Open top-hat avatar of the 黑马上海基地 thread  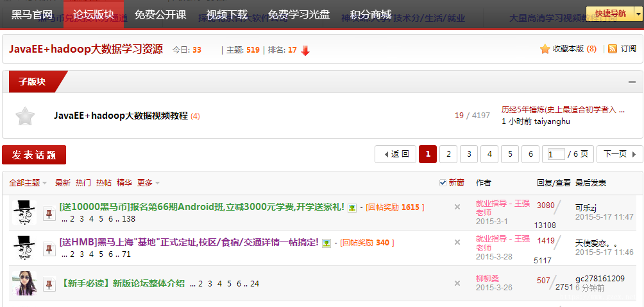point(24,248)
